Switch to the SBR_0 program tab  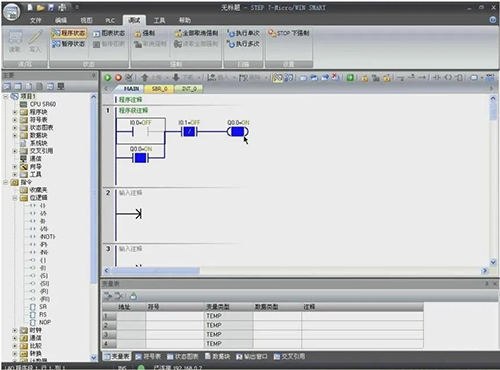click(160, 89)
